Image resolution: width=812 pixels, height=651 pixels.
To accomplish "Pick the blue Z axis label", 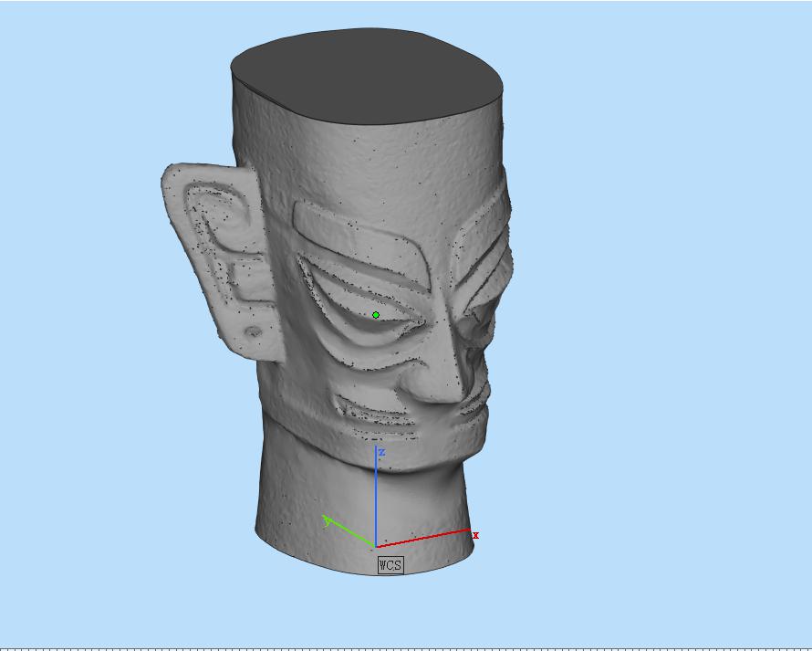I will tap(381, 453).
